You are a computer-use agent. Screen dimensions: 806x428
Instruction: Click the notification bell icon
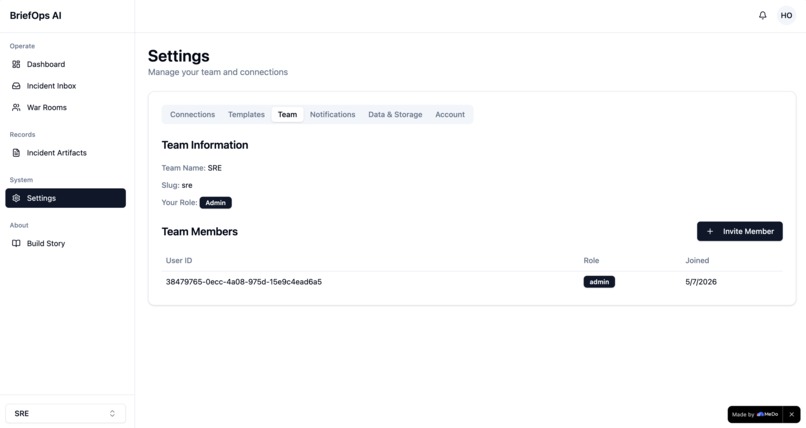point(762,15)
